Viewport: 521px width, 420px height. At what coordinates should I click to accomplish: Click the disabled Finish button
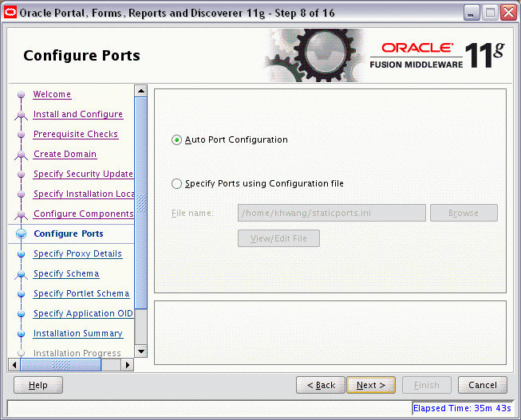tap(427, 385)
